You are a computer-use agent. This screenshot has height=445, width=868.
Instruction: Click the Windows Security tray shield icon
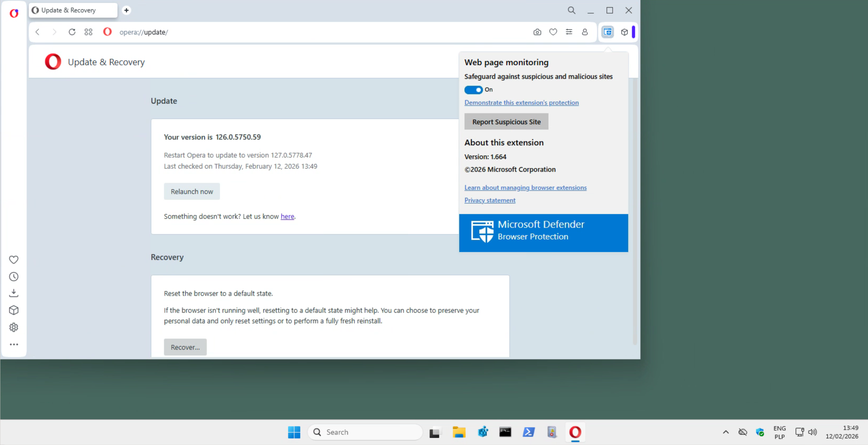click(x=760, y=432)
